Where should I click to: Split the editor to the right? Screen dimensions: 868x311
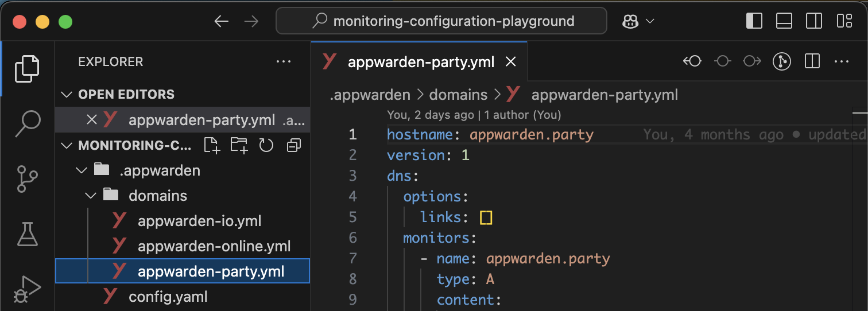(812, 61)
